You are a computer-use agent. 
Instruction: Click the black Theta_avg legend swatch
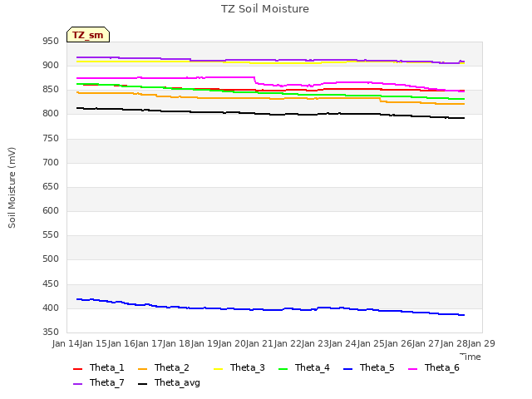point(142,384)
